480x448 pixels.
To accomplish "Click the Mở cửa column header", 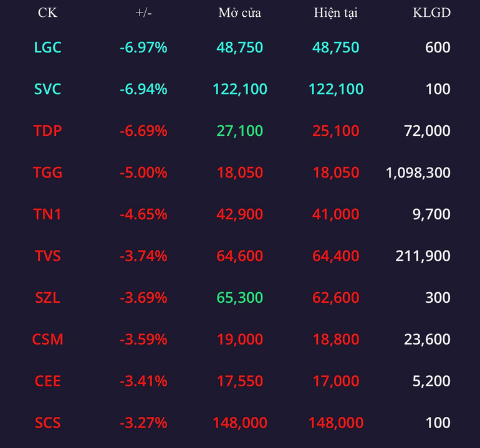I will click(x=240, y=13).
